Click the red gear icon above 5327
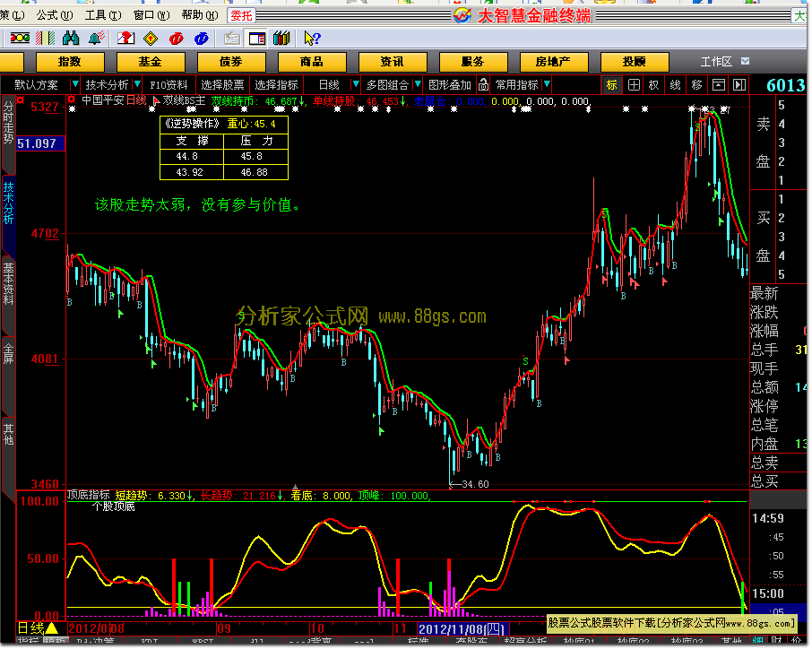This screenshot has width=812, height=649. pyautogui.click(x=21, y=100)
